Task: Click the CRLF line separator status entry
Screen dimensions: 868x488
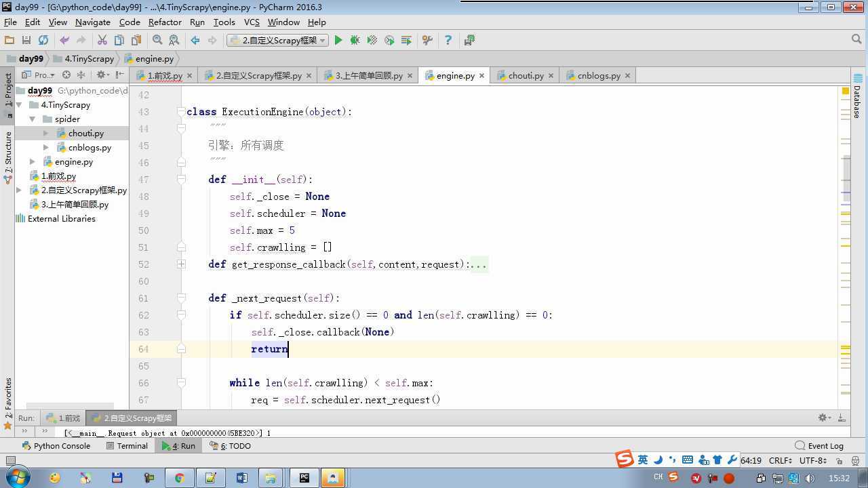Action: pos(780,460)
